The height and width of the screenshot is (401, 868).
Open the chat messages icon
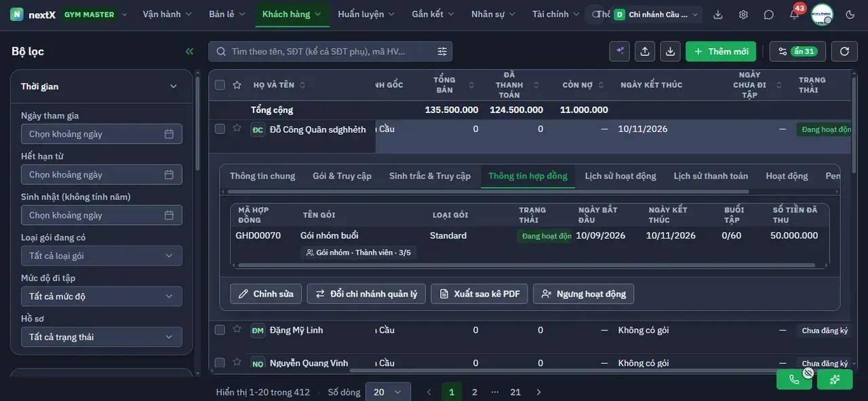click(x=768, y=14)
